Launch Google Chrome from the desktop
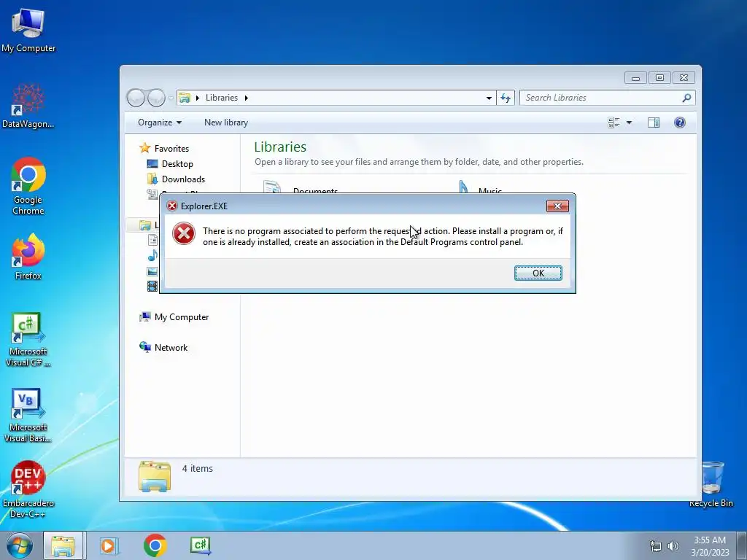This screenshot has height=560, width=747. click(x=28, y=186)
